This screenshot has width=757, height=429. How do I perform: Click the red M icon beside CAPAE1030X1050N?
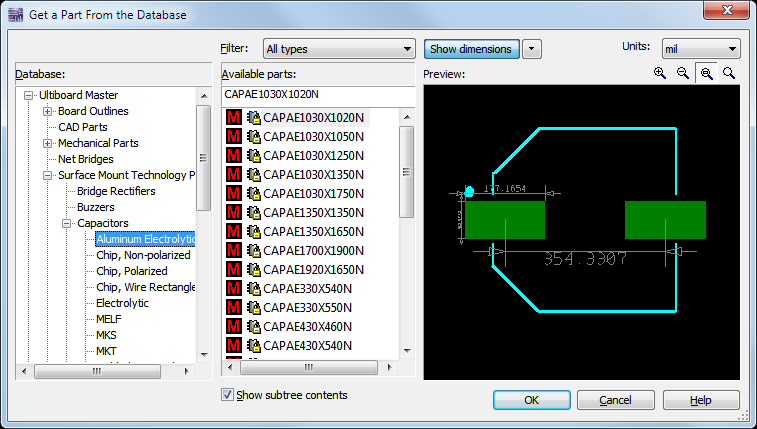pos(234,137)
